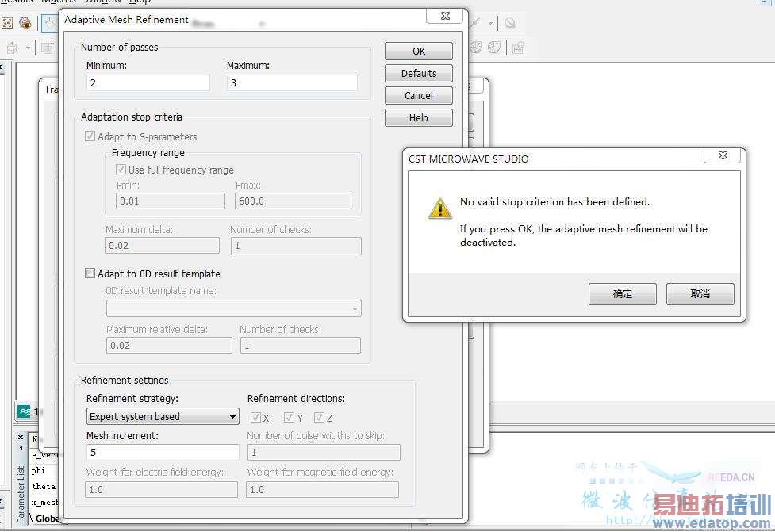Click the Minimum passes field
775x532 pixels.
pyautogui.click(x=148, y=82)
